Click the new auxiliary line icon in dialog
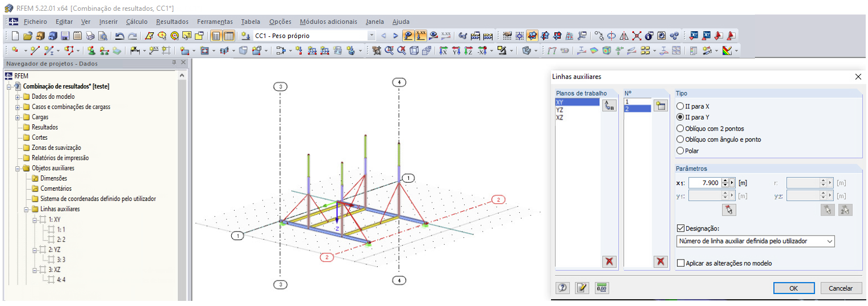 [660, 105]
